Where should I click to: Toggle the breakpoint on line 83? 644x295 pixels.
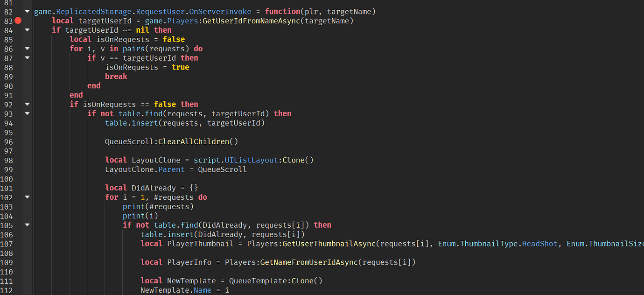(x=18, y=21)
